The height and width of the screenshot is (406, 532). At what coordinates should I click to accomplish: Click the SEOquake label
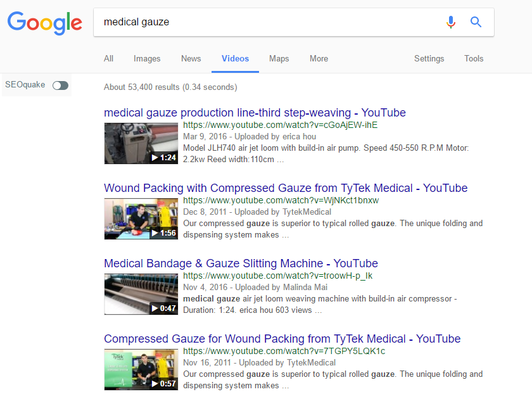pyautogui.click(x=25, y=84)
